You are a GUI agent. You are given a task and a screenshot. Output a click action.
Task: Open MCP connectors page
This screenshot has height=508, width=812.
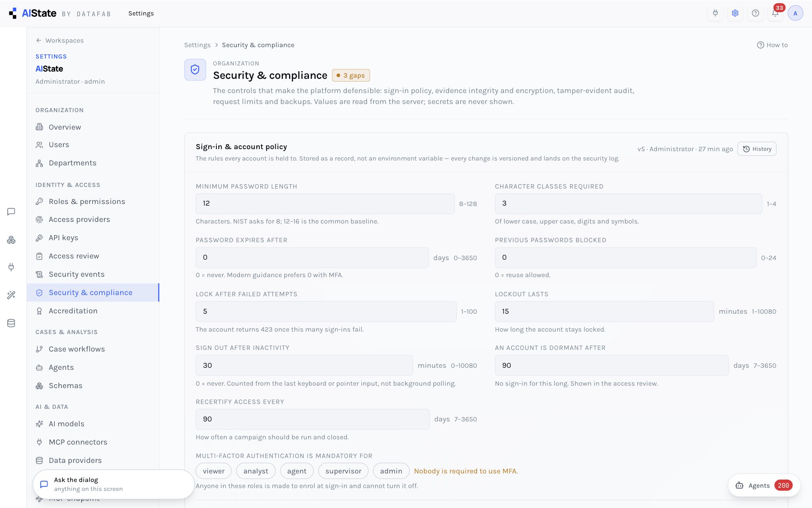point(93,442)
